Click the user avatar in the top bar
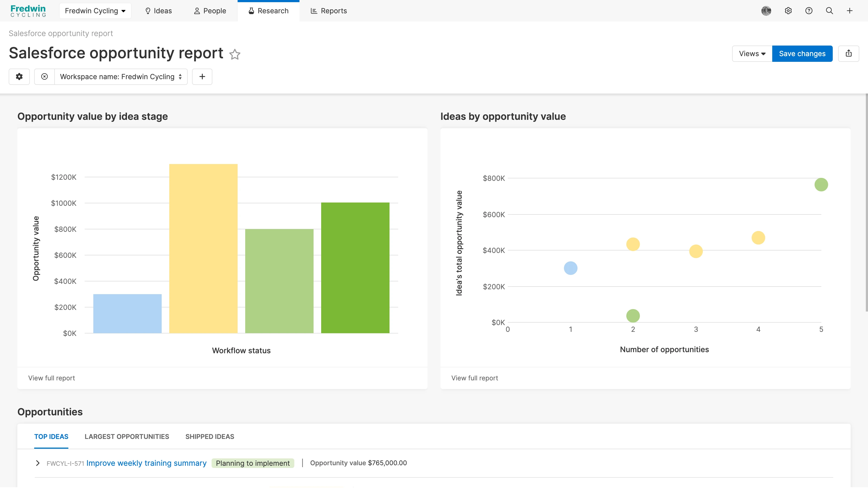Screen dimensions: 868x488 pyautogui.click(x=766, y=11)
